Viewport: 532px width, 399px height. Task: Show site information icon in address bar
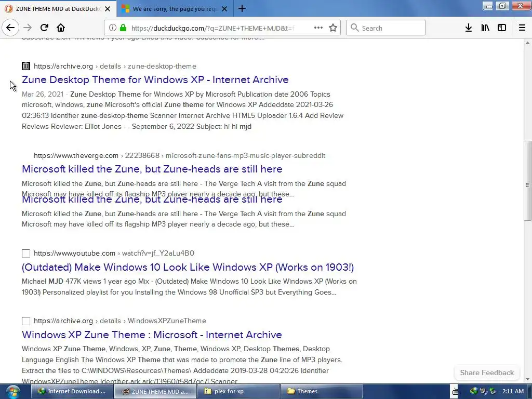pos(113,28)
